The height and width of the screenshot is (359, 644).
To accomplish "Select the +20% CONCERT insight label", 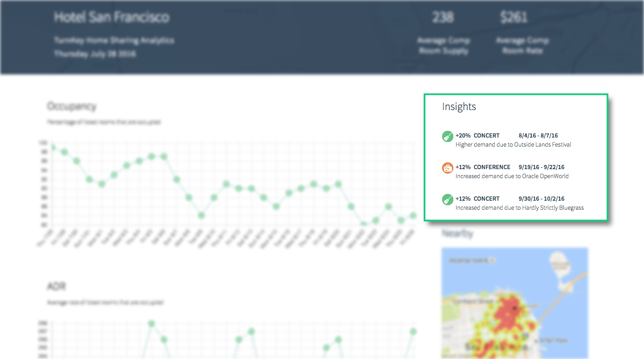I will [478, 135].
